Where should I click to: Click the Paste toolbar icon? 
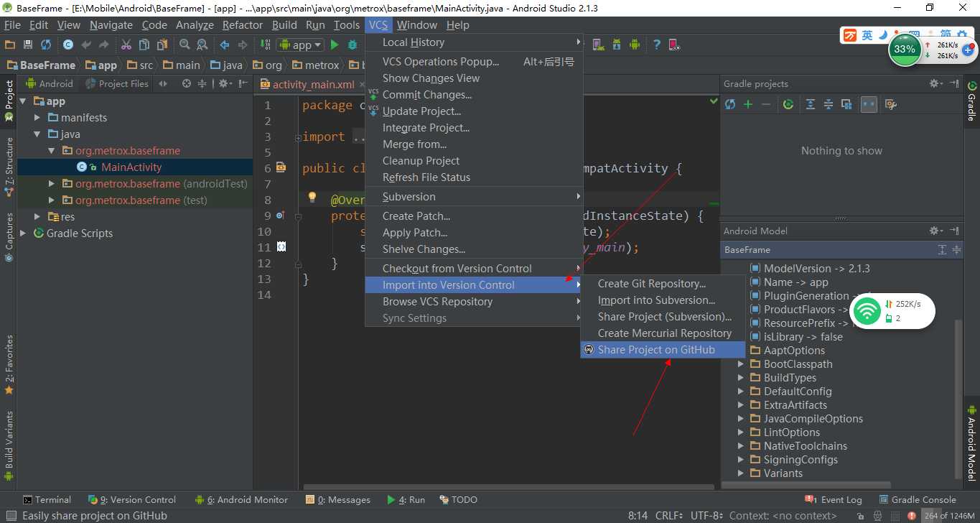162,45
